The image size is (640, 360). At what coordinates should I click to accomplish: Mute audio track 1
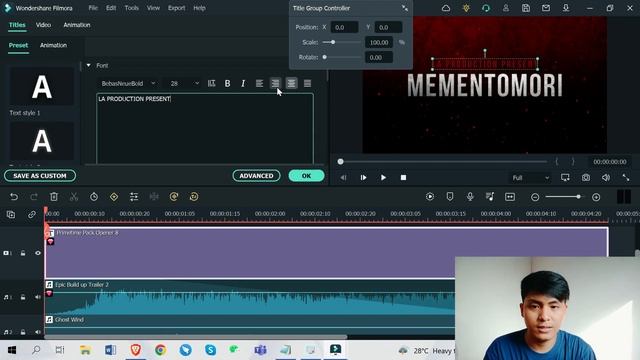[38, 297]
